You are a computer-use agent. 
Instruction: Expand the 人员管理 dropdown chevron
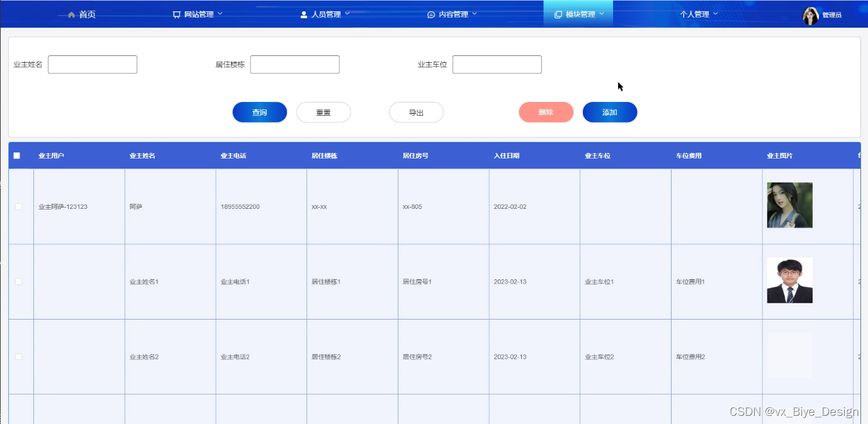point(347,14)
